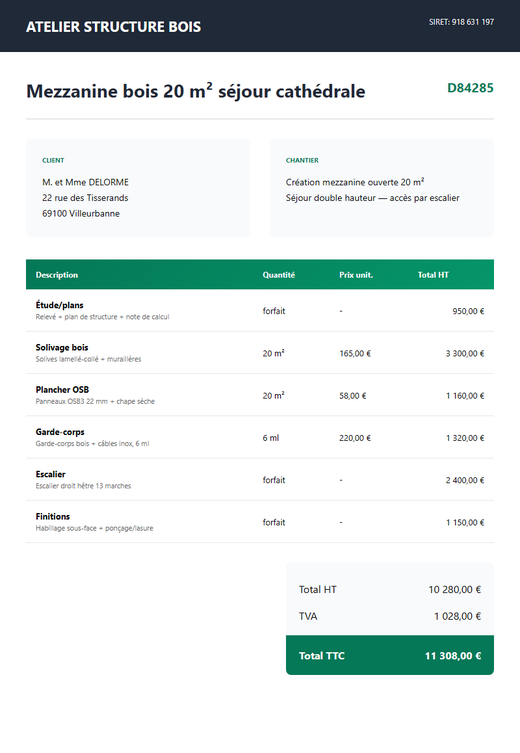520x753 pixels.
Task: Click the Plancher OSB unit price 58,00 €
Action: point(353,396)
